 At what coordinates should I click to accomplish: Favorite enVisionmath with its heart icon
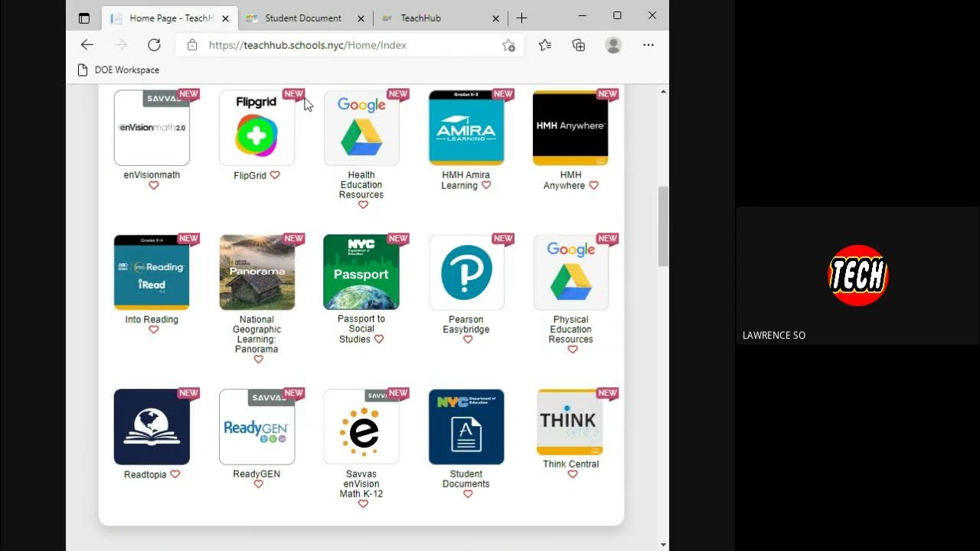(x=154, y=186)
